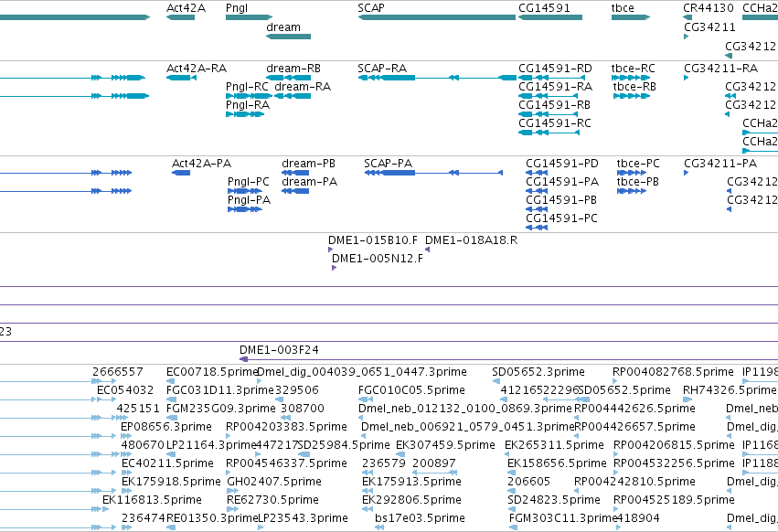Select the GH02407.5prime EST label
This screenshot has width=778, height=532.
(274, 482)
